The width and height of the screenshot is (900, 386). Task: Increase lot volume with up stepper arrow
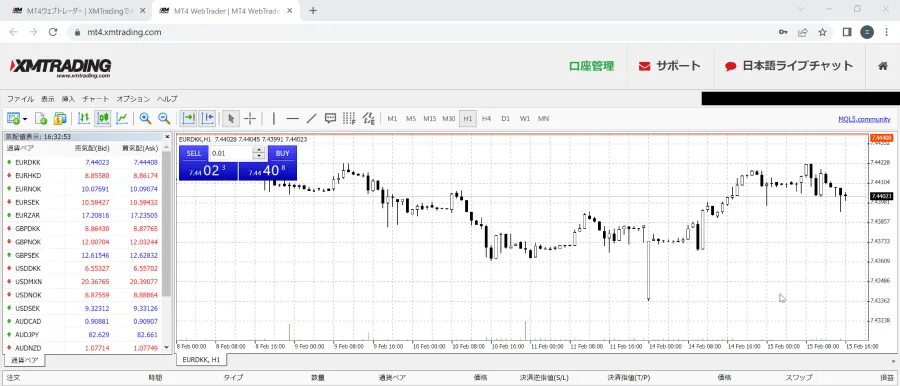(x=259, y=150)
